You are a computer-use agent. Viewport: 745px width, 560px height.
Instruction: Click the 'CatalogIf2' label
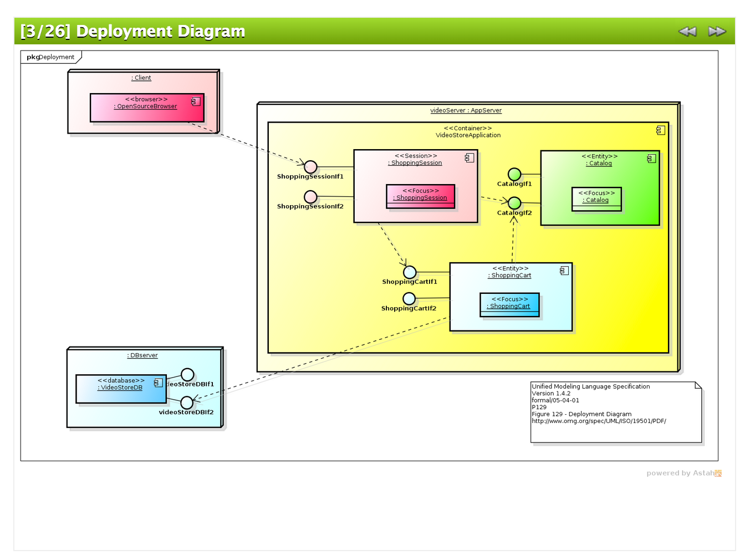point(514,213)
